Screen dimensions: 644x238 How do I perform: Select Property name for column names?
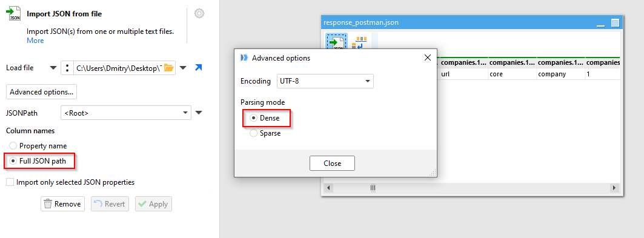[38, 146]
